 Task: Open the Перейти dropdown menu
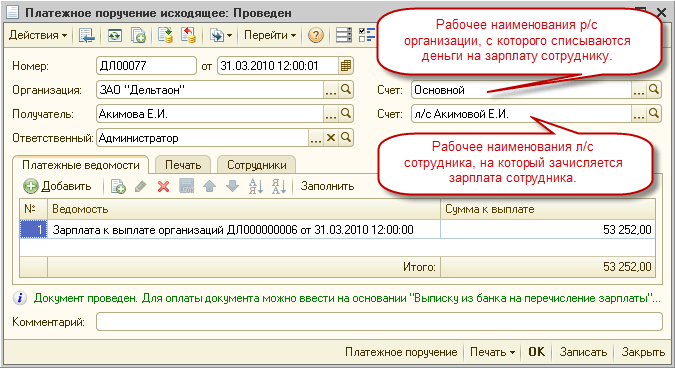(269, 35)
